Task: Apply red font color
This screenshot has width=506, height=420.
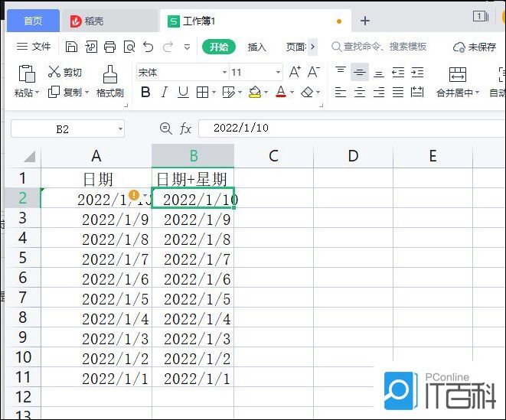Action: pyautogui.click(x=281, y=93)
